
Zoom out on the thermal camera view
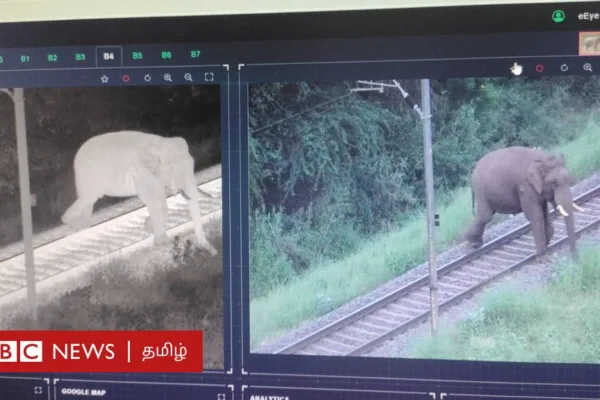click(188, 78)
